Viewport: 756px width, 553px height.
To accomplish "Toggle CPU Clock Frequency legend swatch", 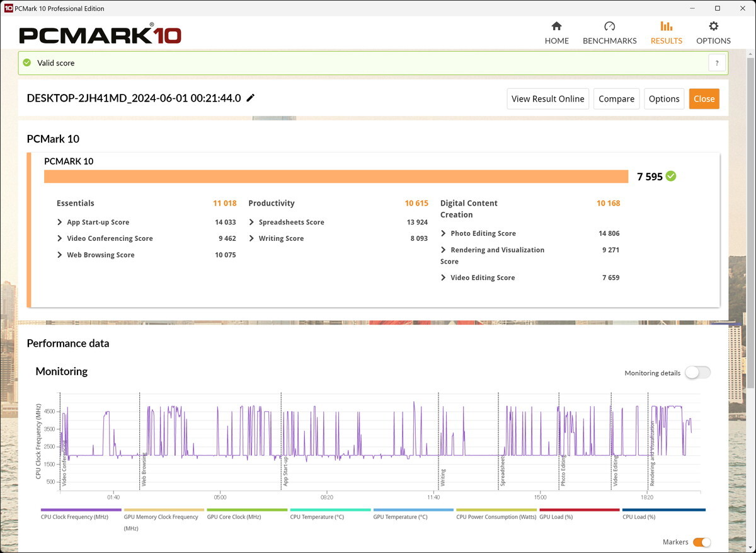I will tap(81, 509).
